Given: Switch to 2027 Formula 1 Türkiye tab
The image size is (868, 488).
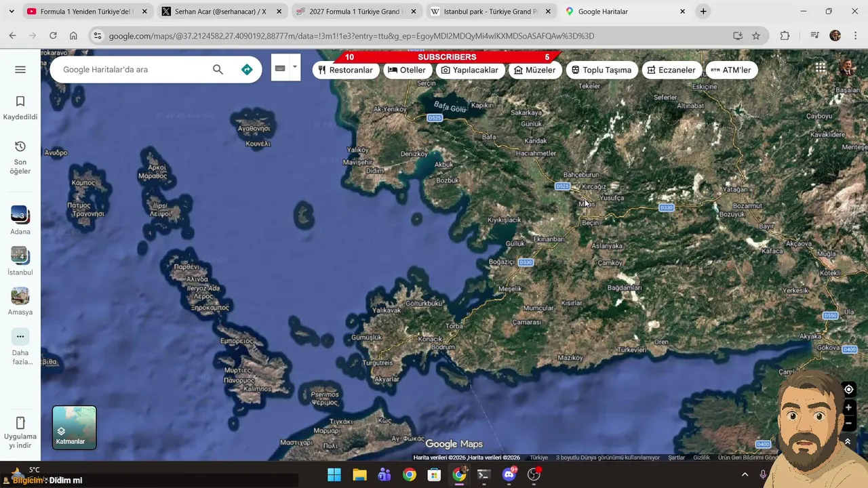Looking at the screenshot, I should [356, 12].
